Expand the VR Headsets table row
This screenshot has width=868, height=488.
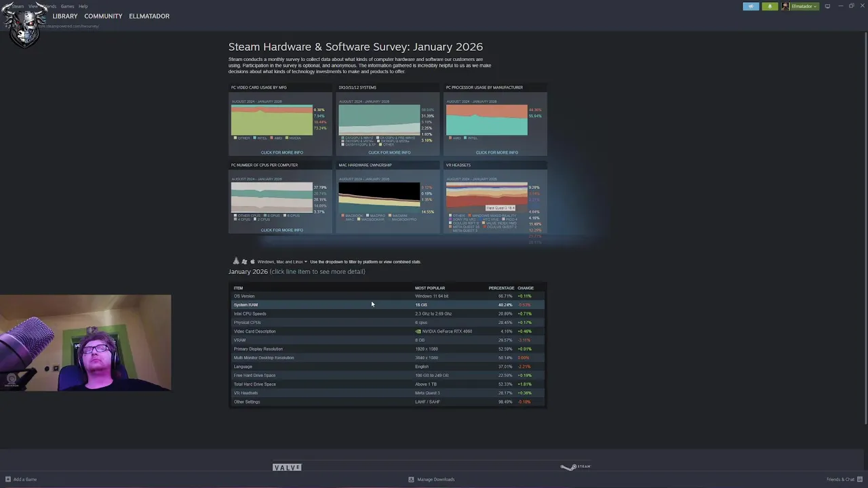click(x=387, y=393)
